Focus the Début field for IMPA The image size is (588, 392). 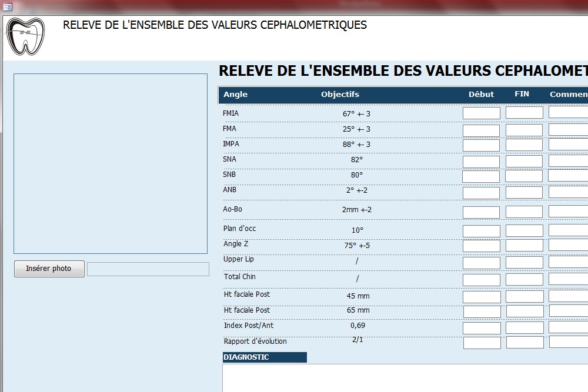(x=481, y=145)
